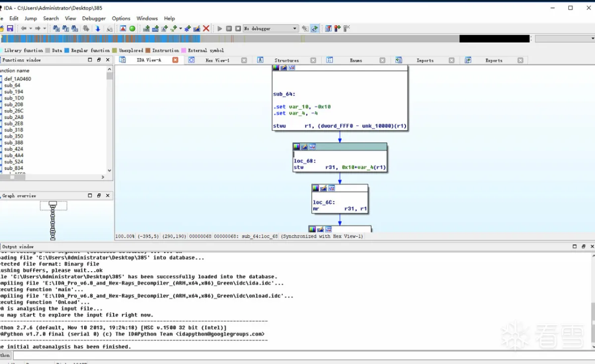595x364 pixels.
Task: Click the Jump forward arrow in toolbar
Action: [37, 29]
